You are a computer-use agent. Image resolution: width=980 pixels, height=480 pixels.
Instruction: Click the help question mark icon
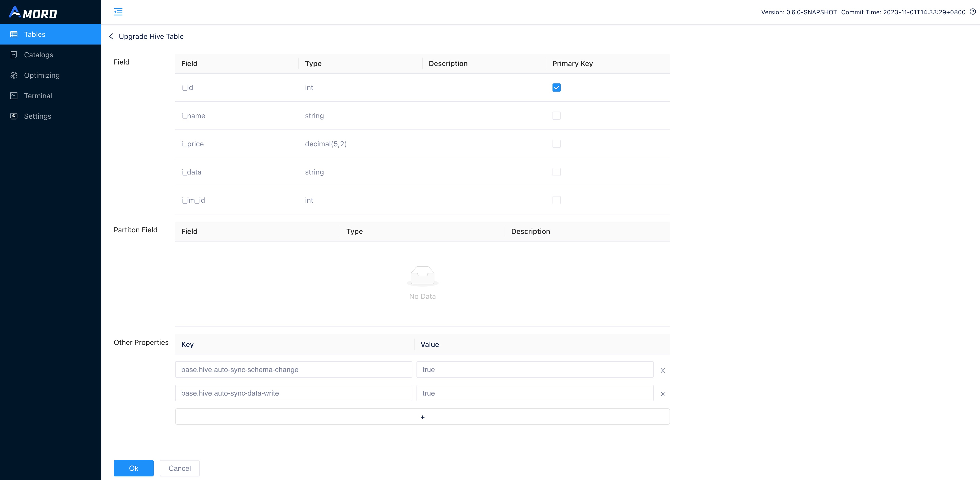point(972,12)
